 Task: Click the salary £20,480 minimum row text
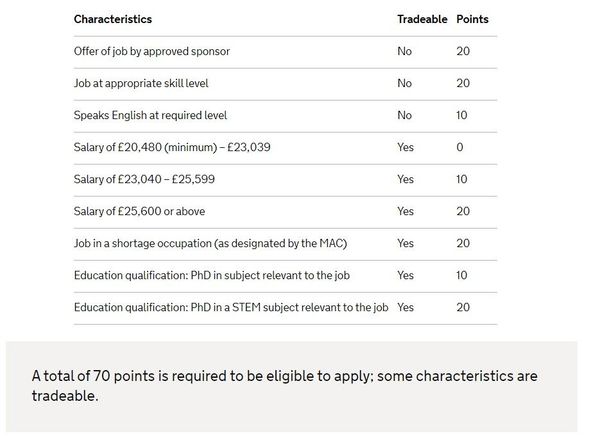click(172, 147)
